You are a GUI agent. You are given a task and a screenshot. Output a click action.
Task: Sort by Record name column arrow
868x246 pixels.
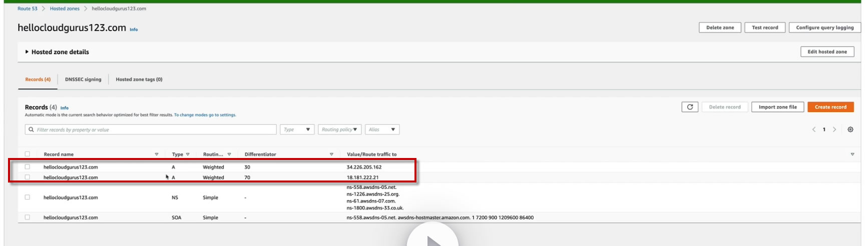pos(157,154)
